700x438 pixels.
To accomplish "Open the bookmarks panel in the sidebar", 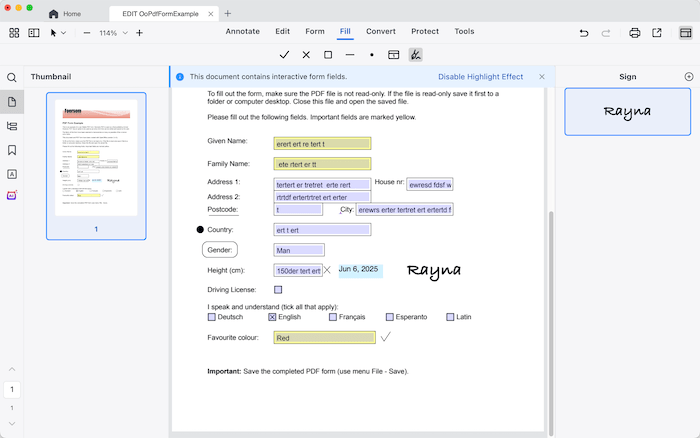I will [x=12, y=150].
